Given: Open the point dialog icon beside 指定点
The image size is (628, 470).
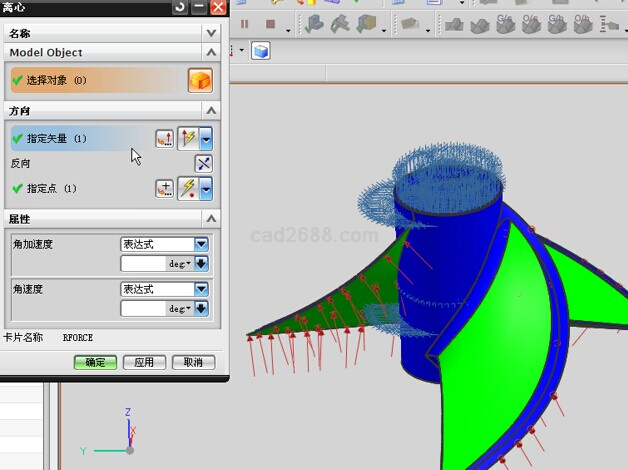Looking at the screenshot, I should tap(164, 188).
